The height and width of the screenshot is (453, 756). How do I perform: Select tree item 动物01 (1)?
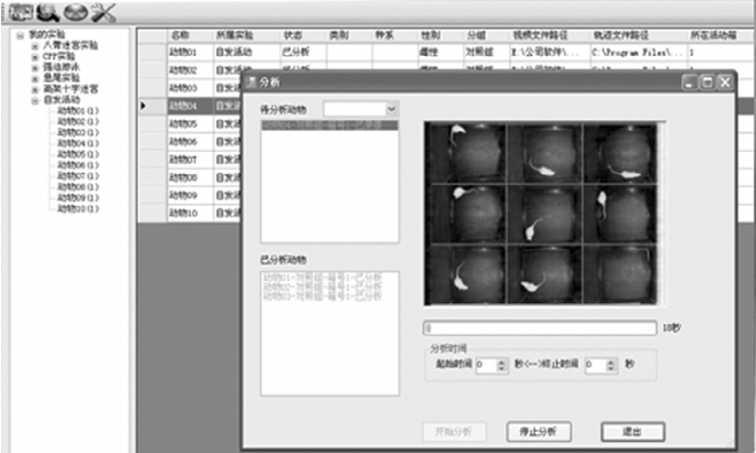point(78,111)
